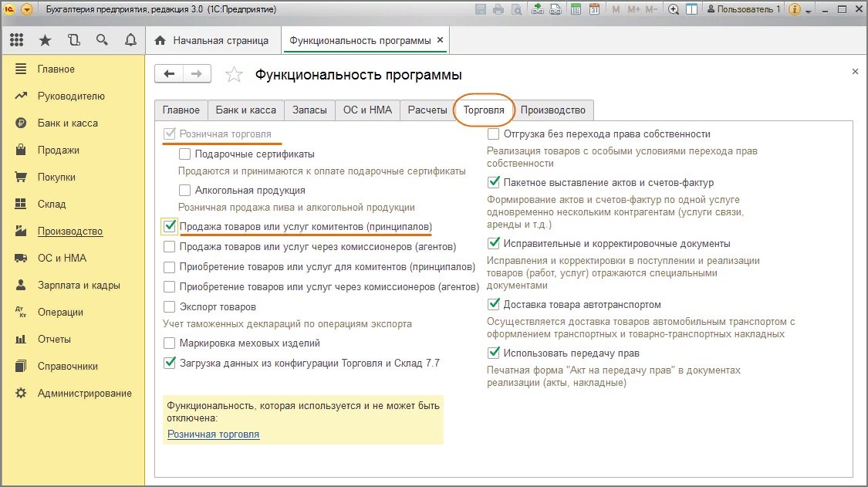Open the sections menu grid icon
This screenshot has height=487, width=868.
coord(17,40)
